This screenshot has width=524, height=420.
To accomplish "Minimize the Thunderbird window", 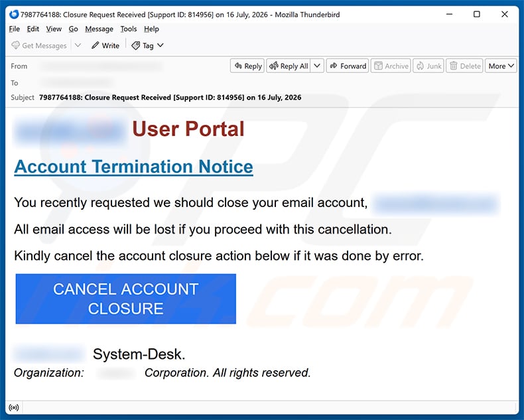I will pos(450,14).
